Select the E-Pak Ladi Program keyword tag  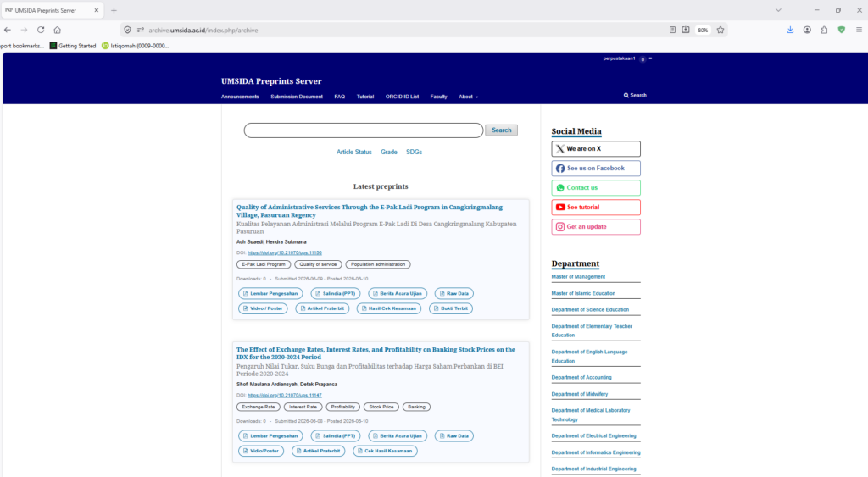click(x=264, y=264)
